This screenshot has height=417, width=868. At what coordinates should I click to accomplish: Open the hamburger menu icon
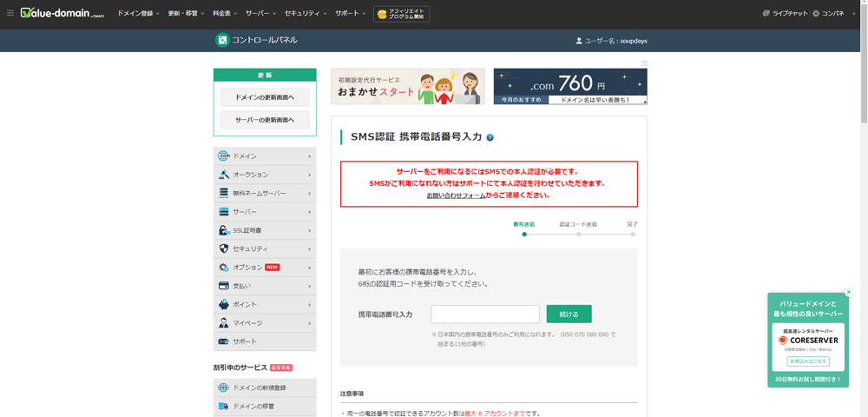pos(10,13)
